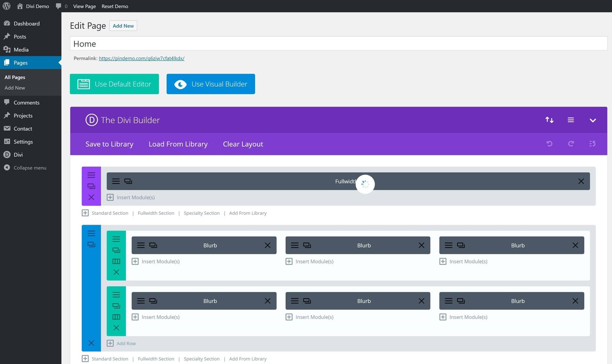612x364 pixels.
Task: Insert module under first-row middle Blurb
Action: coord(310,261)
